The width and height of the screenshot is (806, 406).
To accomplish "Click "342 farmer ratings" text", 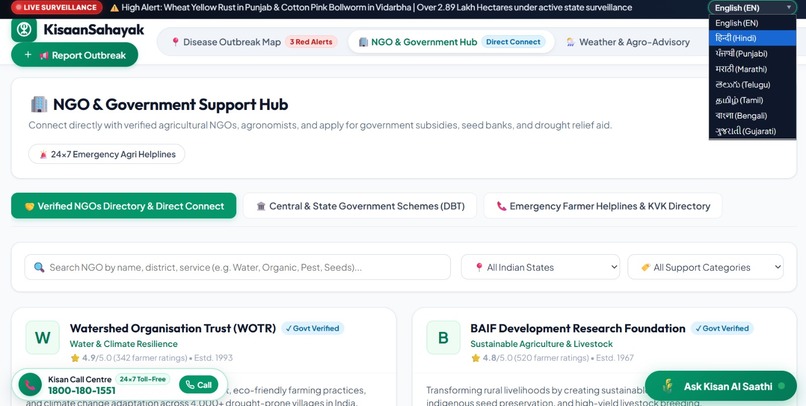I will 150,358.
